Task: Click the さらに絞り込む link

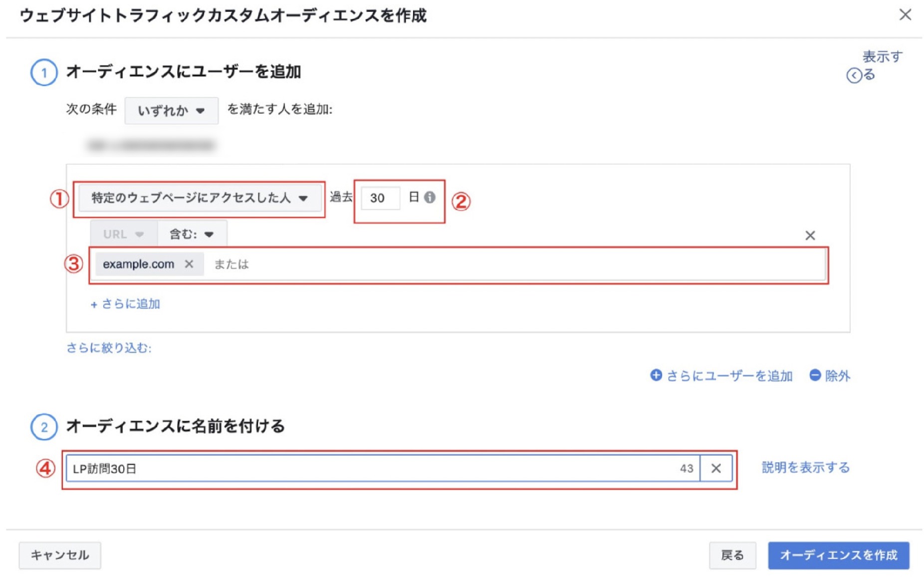Action: tap(109, 348)
